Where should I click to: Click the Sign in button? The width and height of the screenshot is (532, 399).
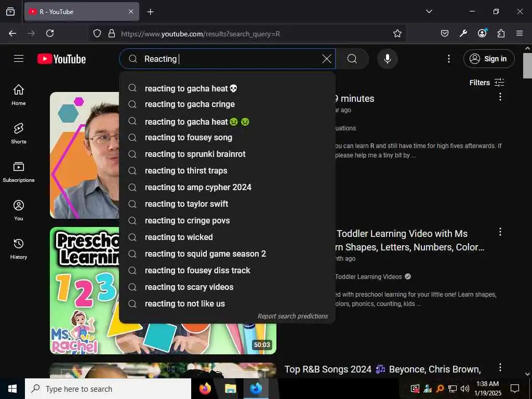pos(489,59)
